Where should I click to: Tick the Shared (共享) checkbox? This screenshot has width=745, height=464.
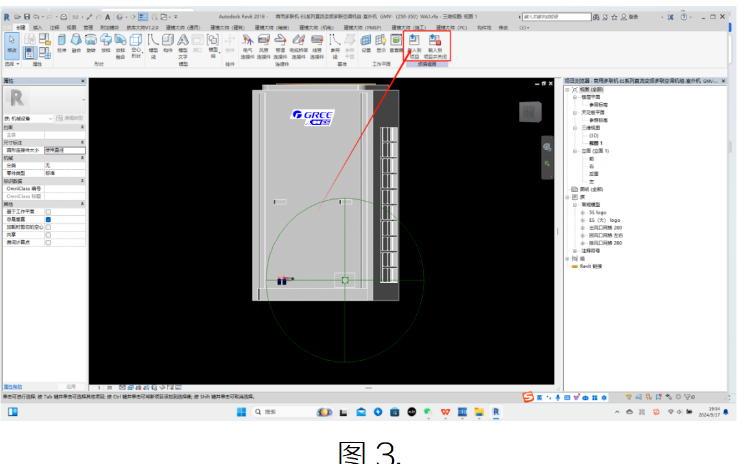click(48, 235)
